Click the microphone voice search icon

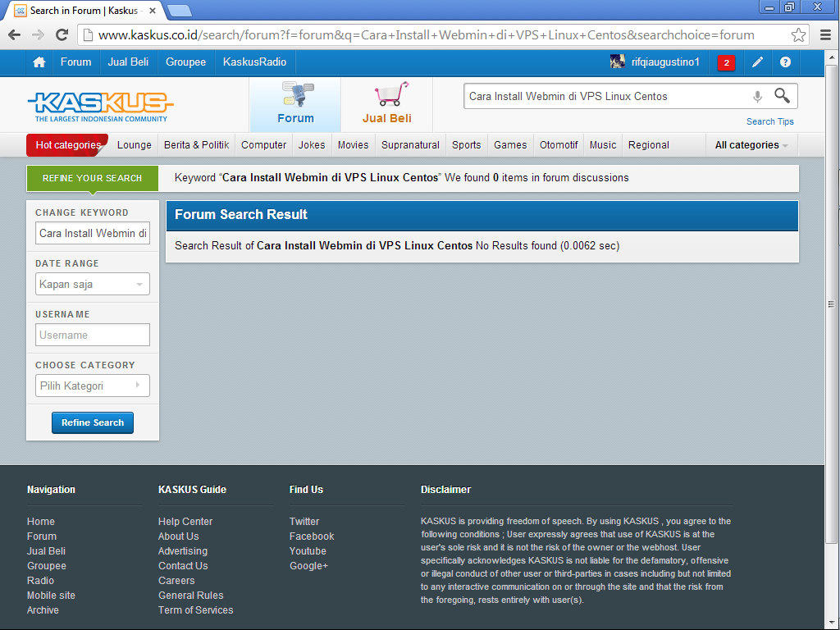coord(757,97)
